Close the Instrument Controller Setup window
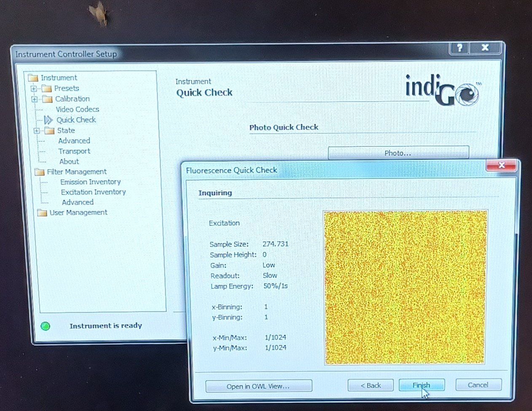532x411 pixels. click(485, 48)
